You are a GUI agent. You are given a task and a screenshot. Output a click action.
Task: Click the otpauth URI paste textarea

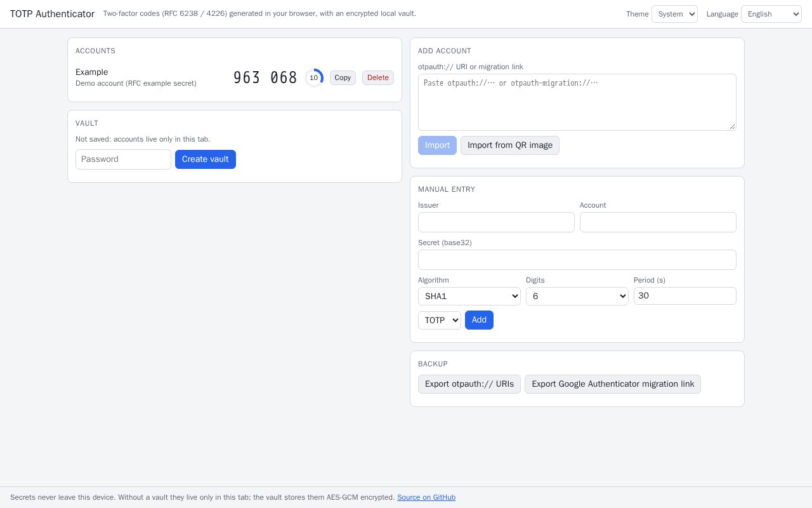tap(577, 102)
